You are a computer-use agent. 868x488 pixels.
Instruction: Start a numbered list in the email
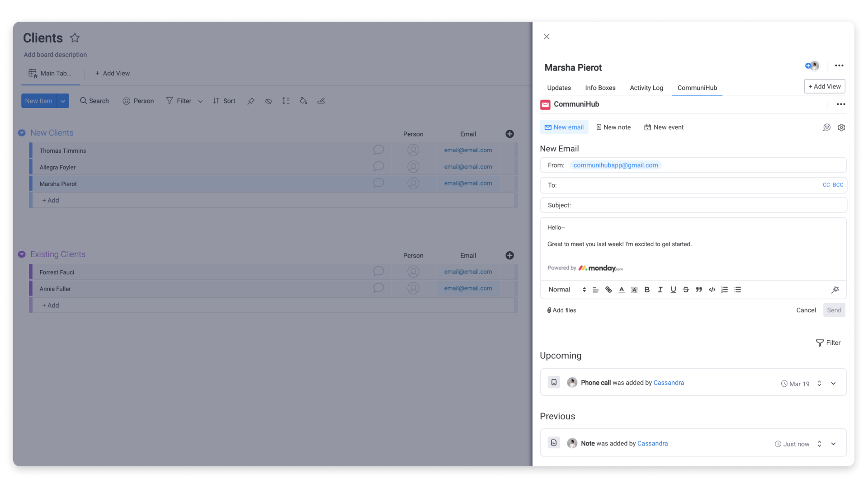pyautogui.click(x=724, y=290)
